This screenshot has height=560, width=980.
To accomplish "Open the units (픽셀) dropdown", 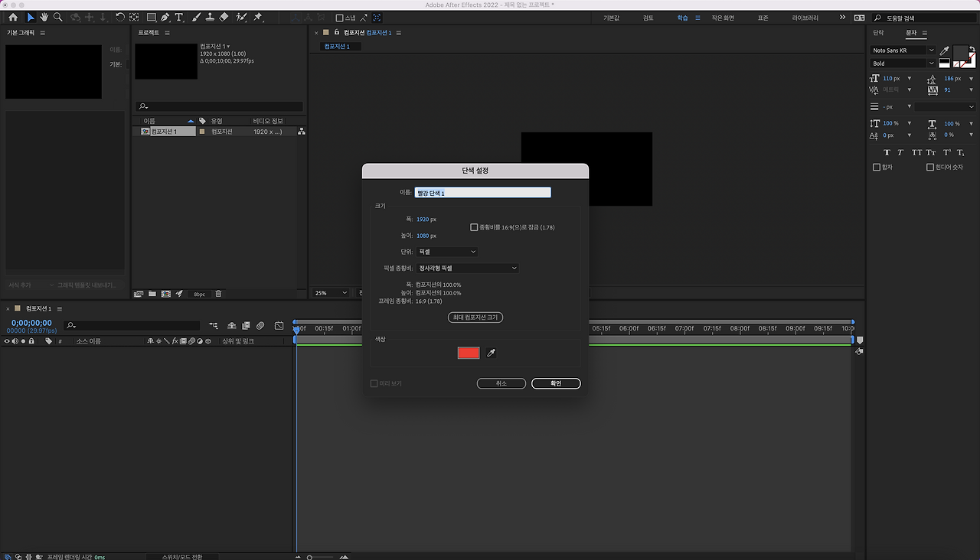I will (x=447, y=252).
